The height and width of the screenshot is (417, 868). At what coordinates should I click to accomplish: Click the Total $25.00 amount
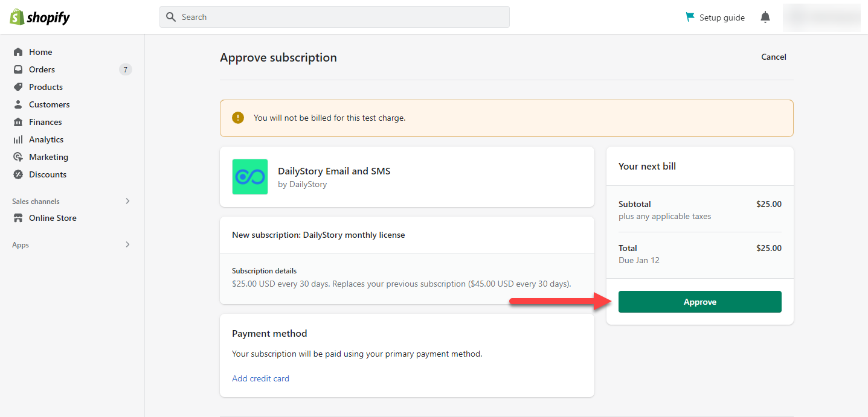coord(769,248)
